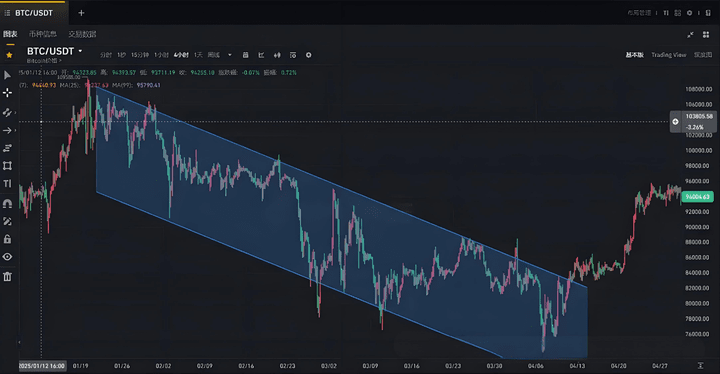Pick the trend line drawing tool

coord(7,113)
